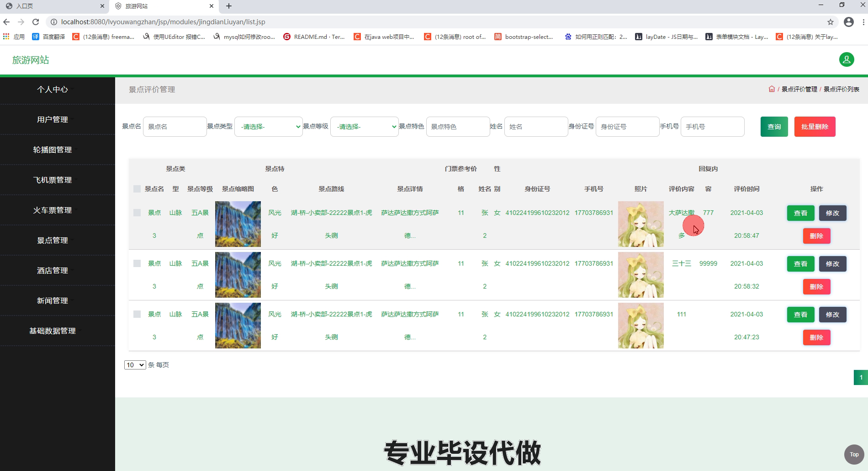This screenshot has height=471, width=868.
Task: Click 查看 for the 99999 reply row
Action: point(800,264)
